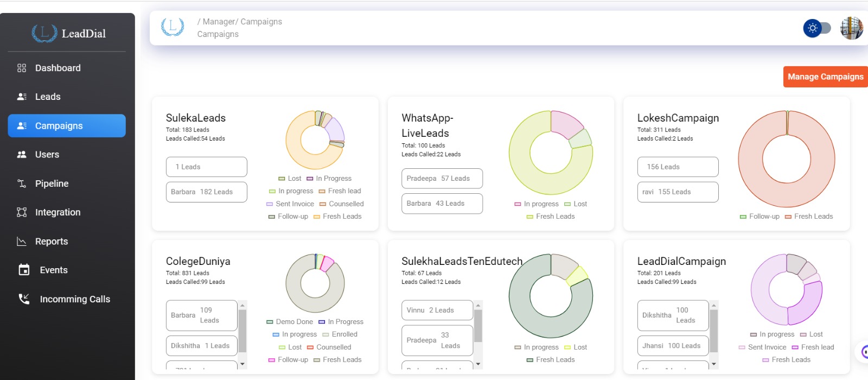Click scroll-down arrow of SulekhaLeadsTenEdutech list
868x380 pixels.
coord(478,364)
